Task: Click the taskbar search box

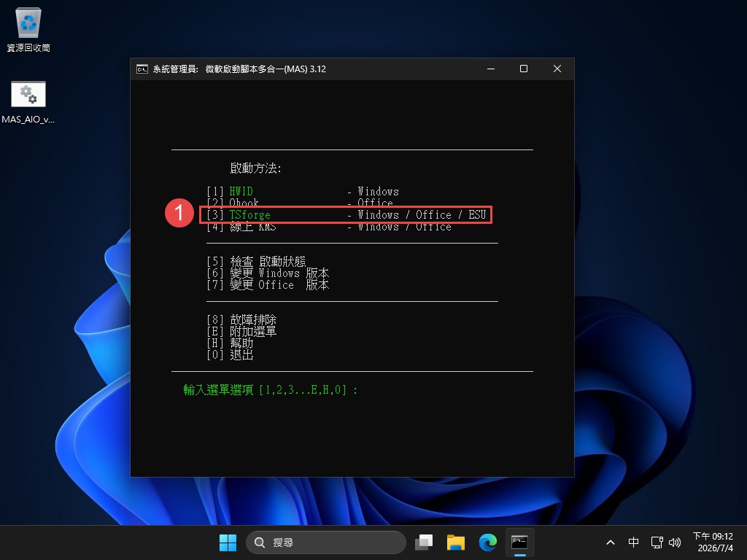Action: (326, 542)
